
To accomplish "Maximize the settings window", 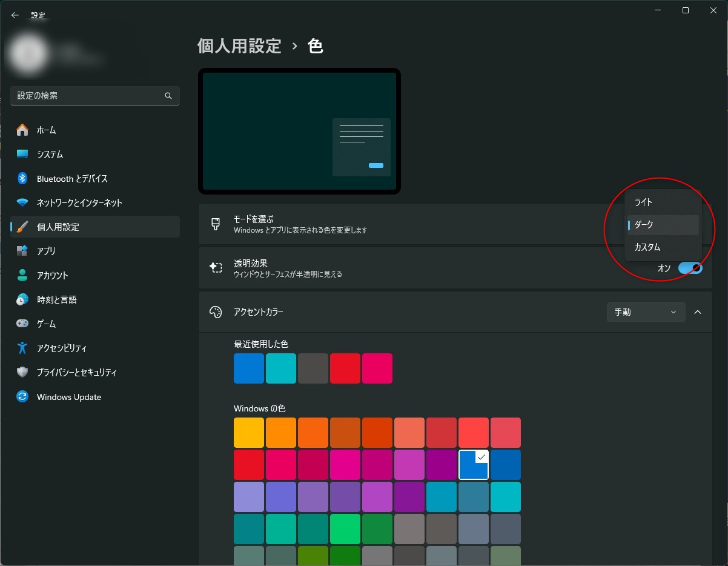I will pos(685,10).
